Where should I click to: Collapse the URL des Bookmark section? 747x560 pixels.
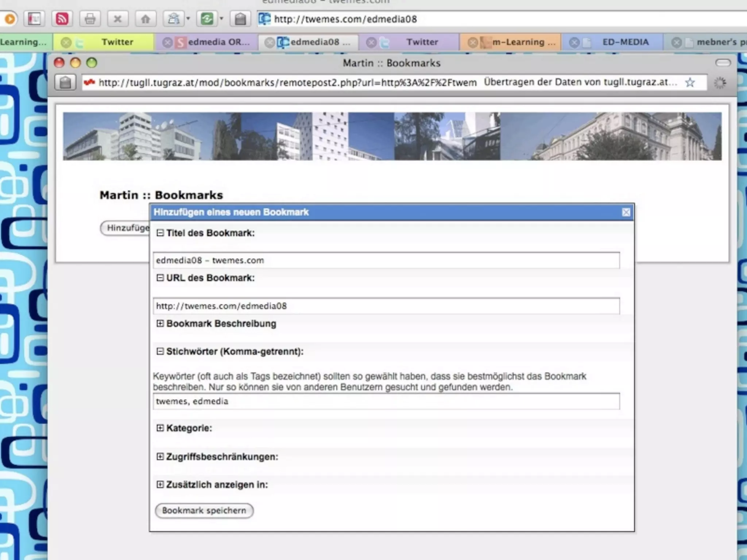point(160,278)
